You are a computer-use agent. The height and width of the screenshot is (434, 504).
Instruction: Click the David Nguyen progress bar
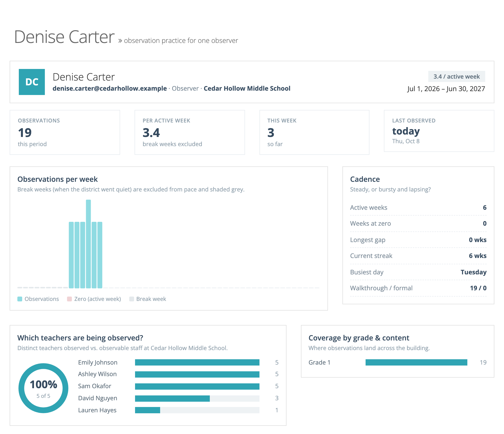click(x=197, y=399)
